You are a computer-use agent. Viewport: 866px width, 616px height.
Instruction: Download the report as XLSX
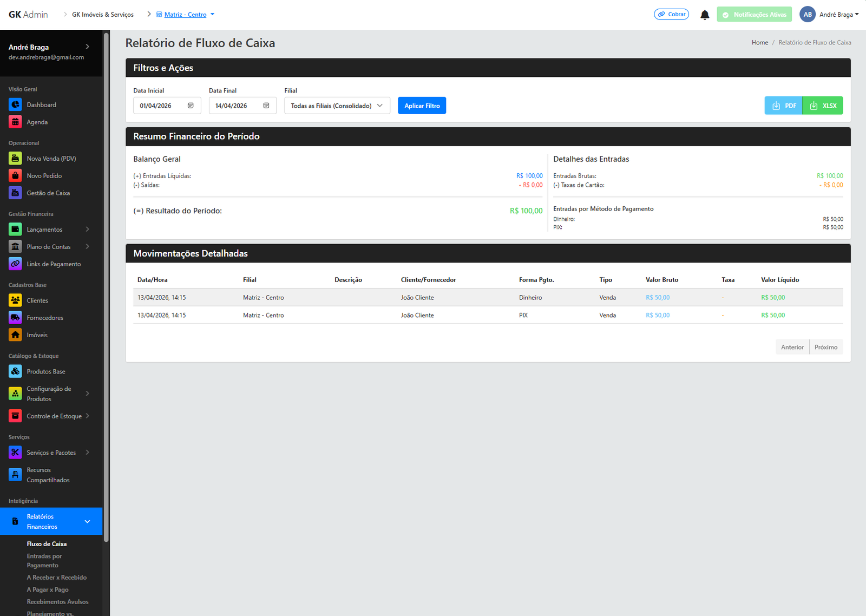[x=823, y=106]
